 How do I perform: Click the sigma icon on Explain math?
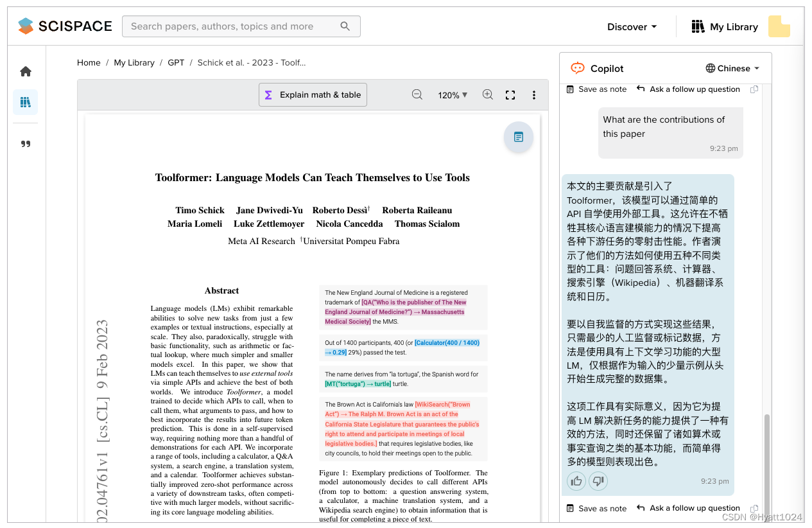268,95
